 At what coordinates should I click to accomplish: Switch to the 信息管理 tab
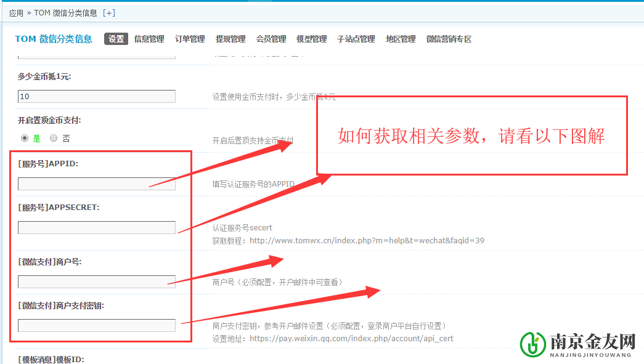[149, 39]
